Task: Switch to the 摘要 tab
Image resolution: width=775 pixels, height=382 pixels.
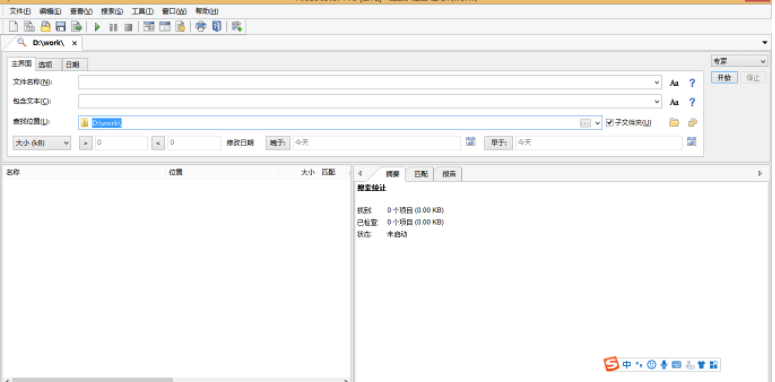Action: point(392,174)
